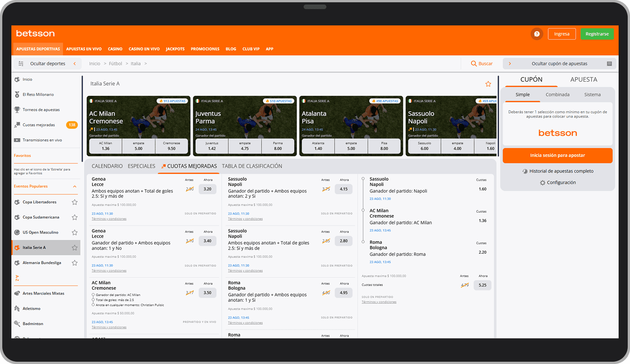This screenshot has width=630, height=364.
Task: Select the Combinada bet type tab
Action: [x=558, y=95]
